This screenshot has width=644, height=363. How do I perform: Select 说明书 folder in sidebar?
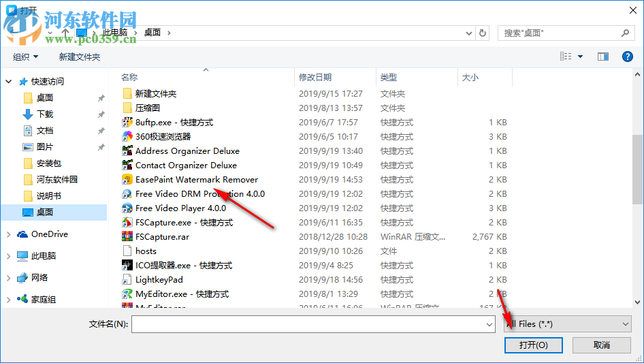[49, 196]
